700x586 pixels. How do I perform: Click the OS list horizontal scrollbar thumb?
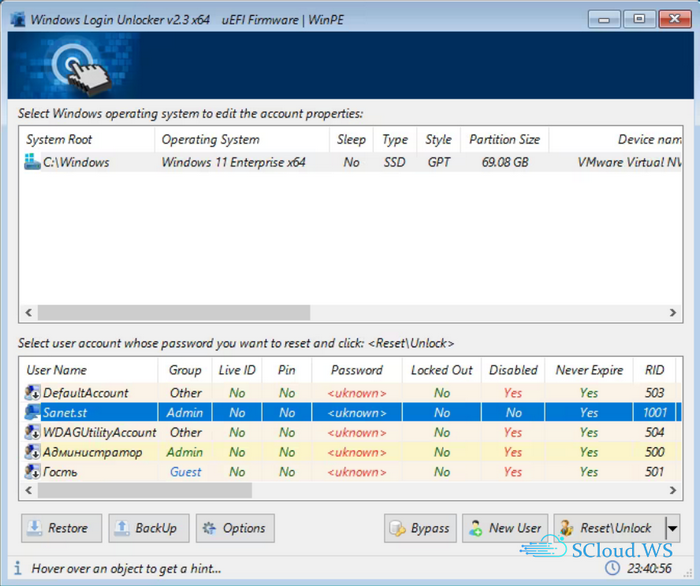coord(174,312)
